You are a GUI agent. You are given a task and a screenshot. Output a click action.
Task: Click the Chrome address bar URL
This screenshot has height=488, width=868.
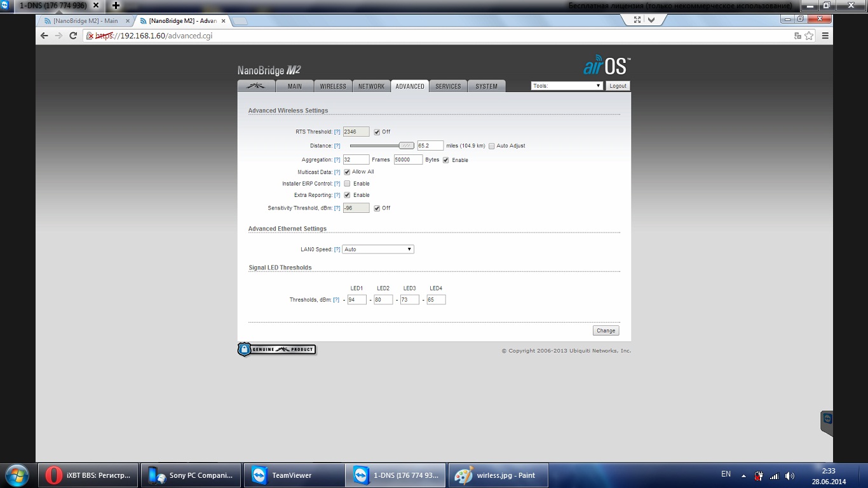[x=154, y=36]
